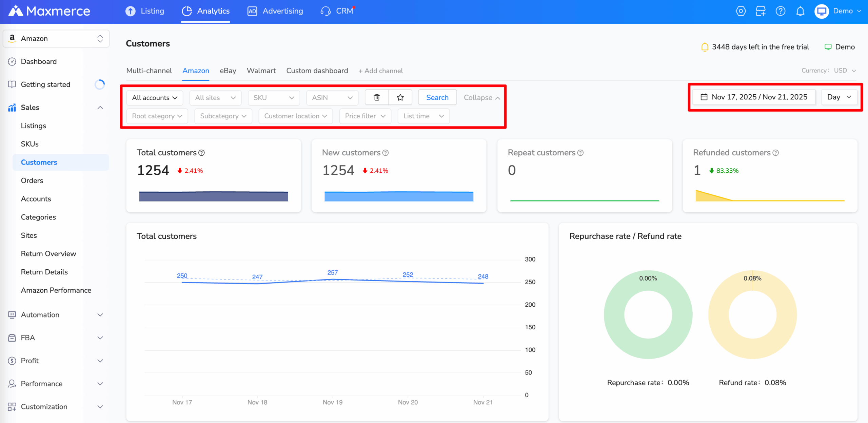Switch to the Multi-channel tab
Viewport: 868px width, 423px height.
149,71
